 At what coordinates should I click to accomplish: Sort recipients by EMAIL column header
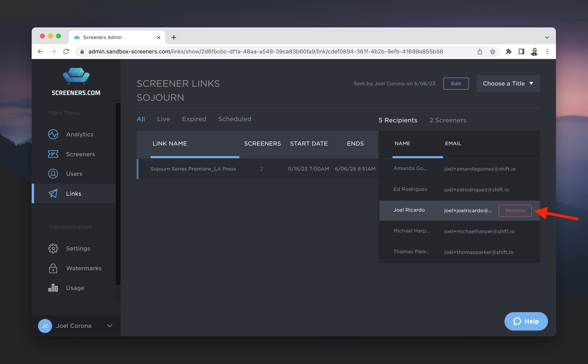453,144
